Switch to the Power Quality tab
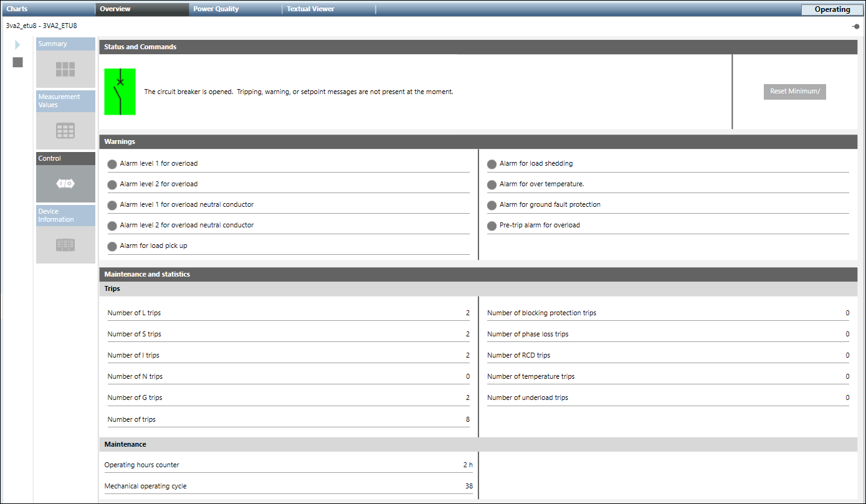The image size is (866, 504). point(216,9)
